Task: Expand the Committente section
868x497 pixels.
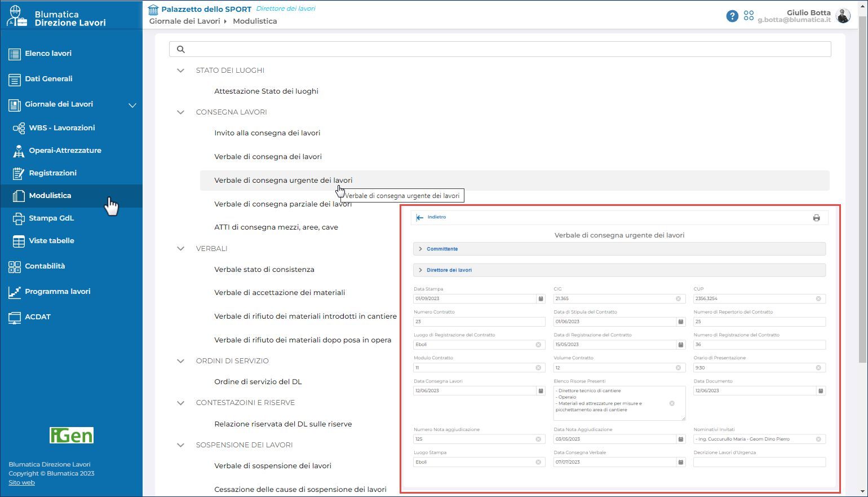Action: click(442, 249)
